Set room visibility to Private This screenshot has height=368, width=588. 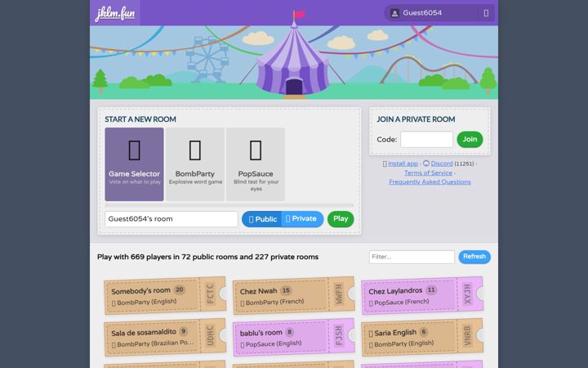coord(302,219)
